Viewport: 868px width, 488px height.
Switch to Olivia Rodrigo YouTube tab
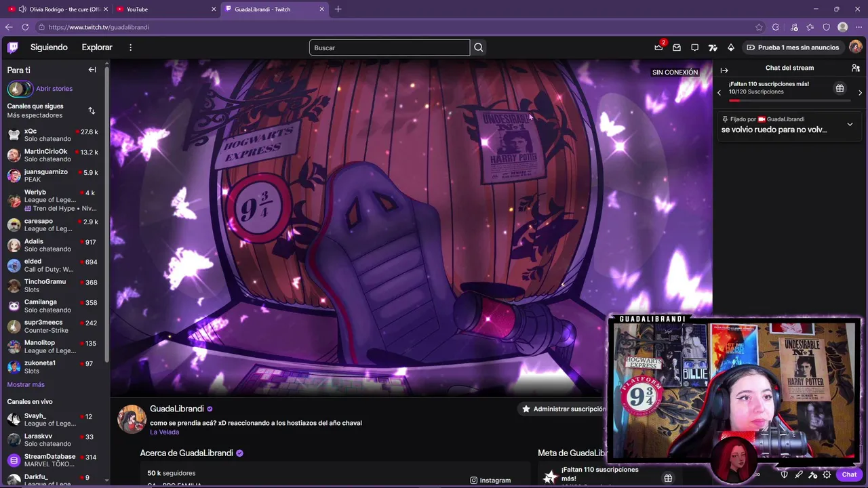click(58, 9)
